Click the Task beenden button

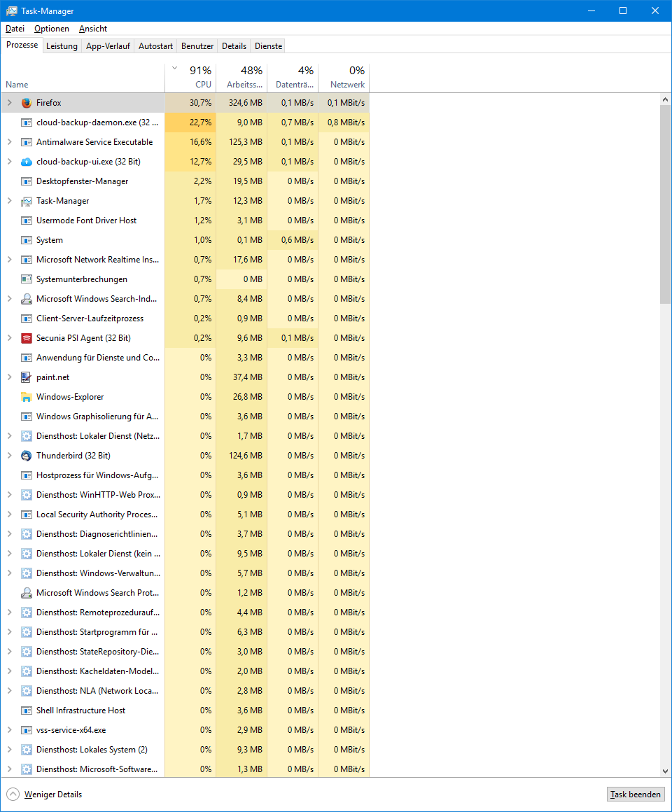pos(635,794)
